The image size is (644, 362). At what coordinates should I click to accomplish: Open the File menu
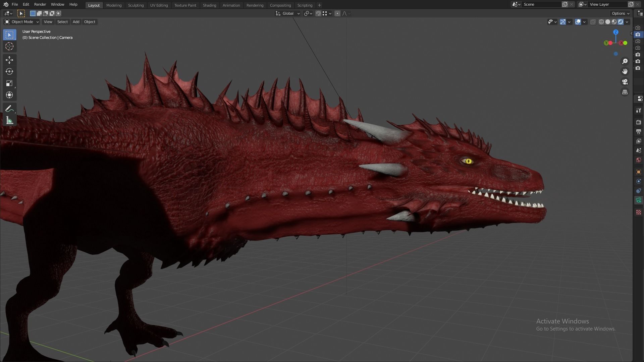pyautogui.click(x=15, y=4)
